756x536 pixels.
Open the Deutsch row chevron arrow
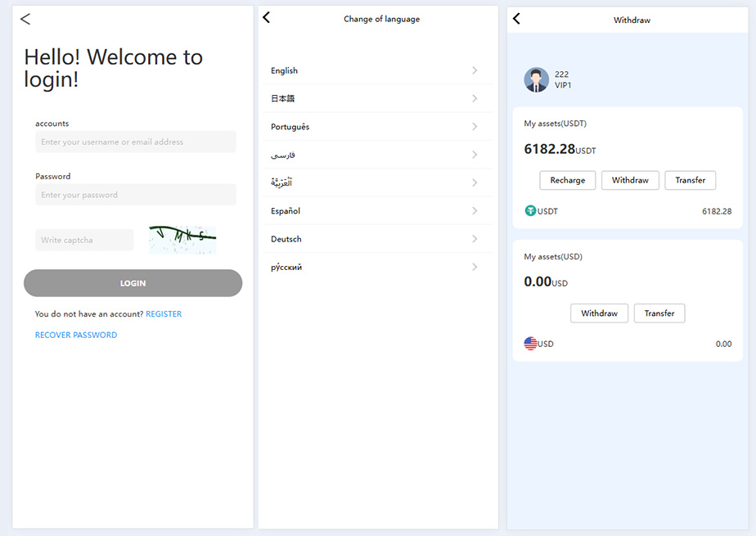pyautogui.click(x=475, y=239)
